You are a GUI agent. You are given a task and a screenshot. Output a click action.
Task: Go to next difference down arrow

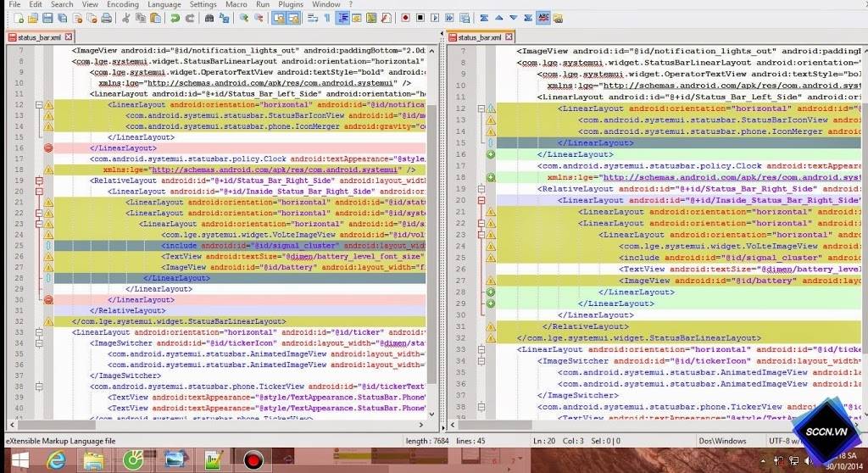514,19
